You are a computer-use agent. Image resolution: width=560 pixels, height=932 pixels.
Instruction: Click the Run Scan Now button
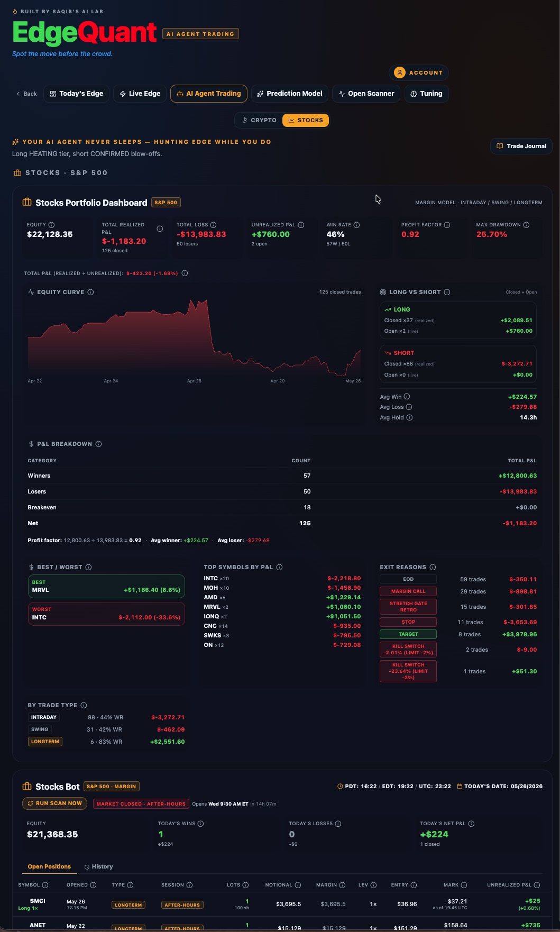coord(54,803)
